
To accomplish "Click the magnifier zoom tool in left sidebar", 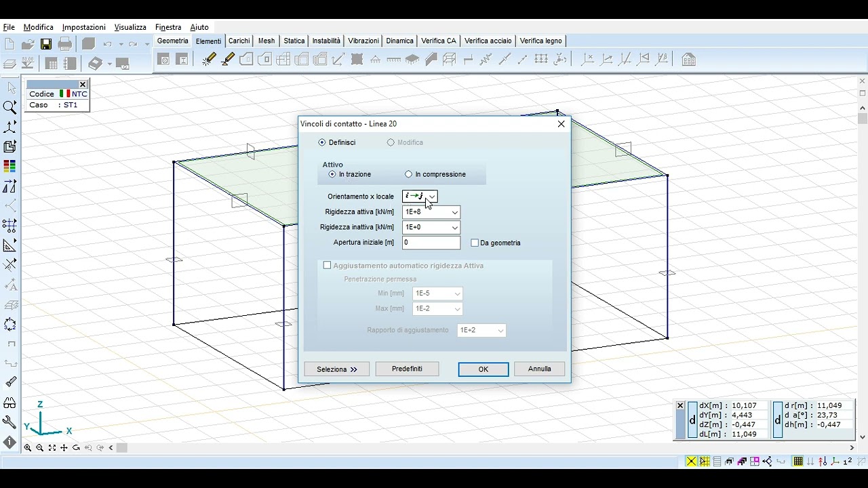I will tap(10, 107).
